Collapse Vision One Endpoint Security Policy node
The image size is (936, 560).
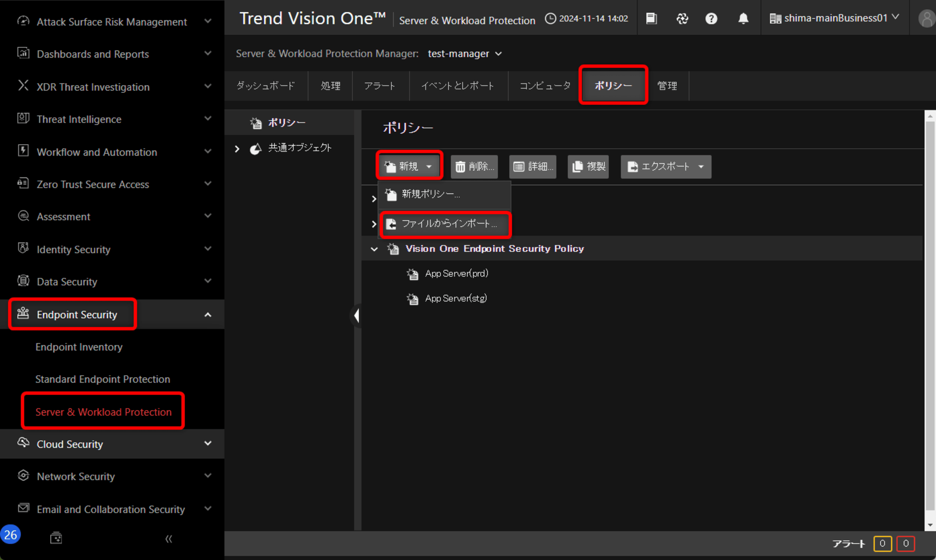coord(374,249)
